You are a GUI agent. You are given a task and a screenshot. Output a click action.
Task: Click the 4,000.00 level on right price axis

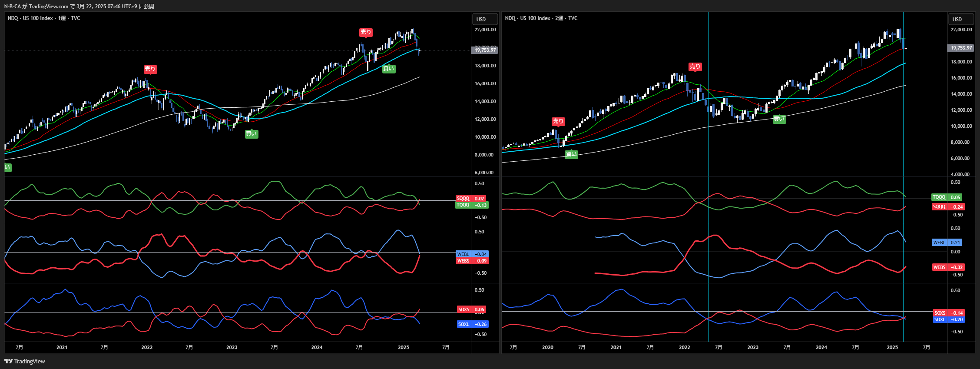pyautogui.click(x=960, y=174)
